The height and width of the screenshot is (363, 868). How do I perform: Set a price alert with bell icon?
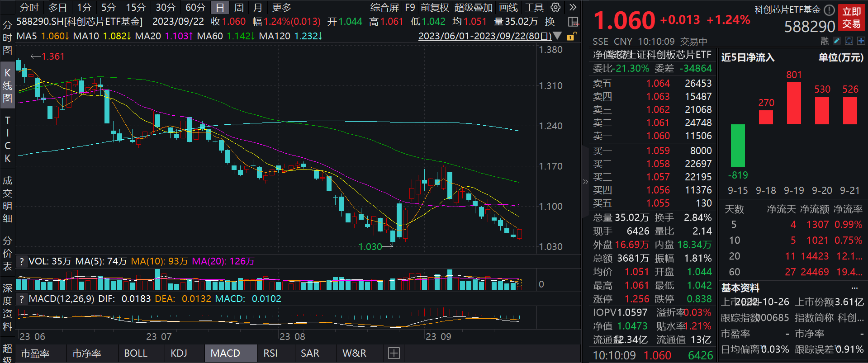coord(849,41)
